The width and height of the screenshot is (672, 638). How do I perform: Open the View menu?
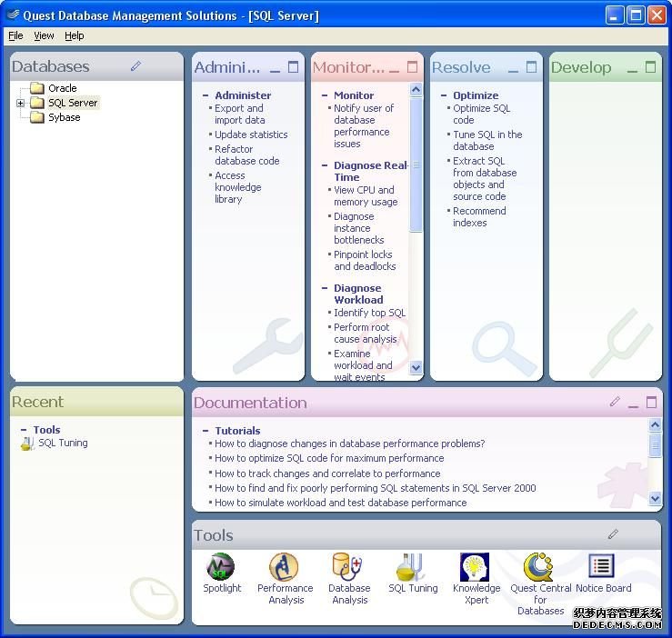click(44, 35)
